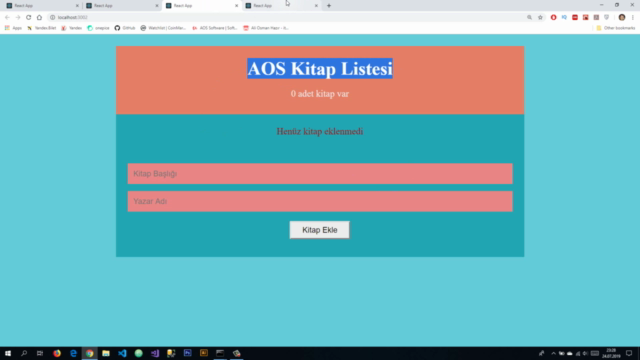The width and height of the screenshot is (640, 360).
Task: Open Visual Studio from the taskbar
Action: (x=155, y=353)
